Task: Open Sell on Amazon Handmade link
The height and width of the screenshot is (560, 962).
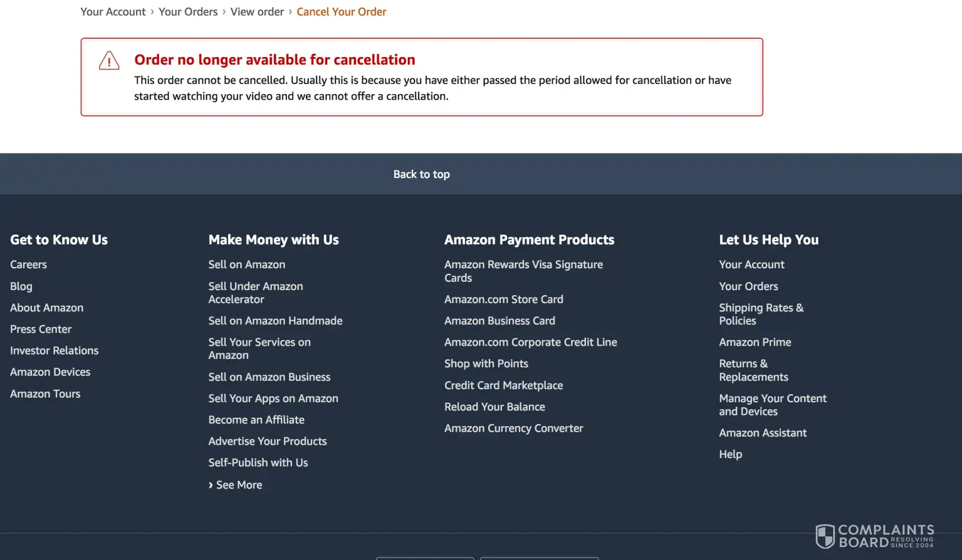Action: click(x=275, y=321)
